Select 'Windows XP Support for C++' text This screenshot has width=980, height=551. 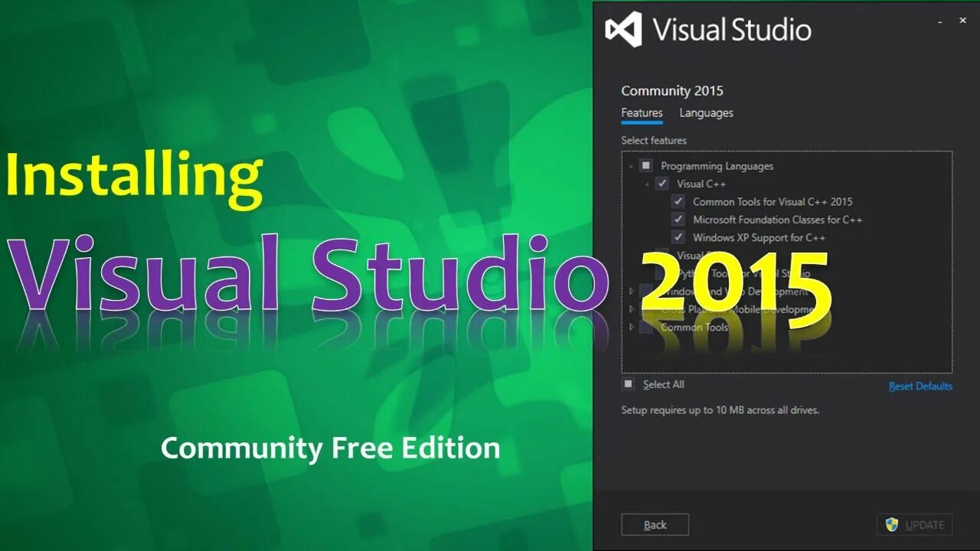[759, 237]
